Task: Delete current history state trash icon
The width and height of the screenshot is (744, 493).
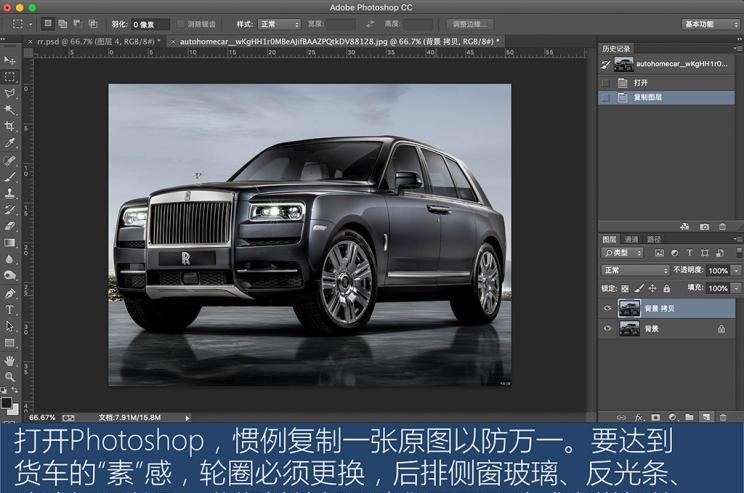Action: [x=722, y=227]
